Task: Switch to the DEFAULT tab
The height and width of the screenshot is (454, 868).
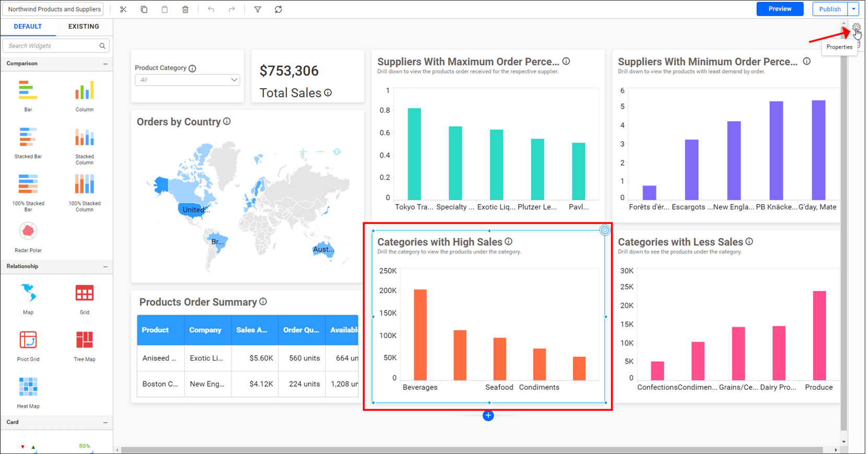Action: 28,27
